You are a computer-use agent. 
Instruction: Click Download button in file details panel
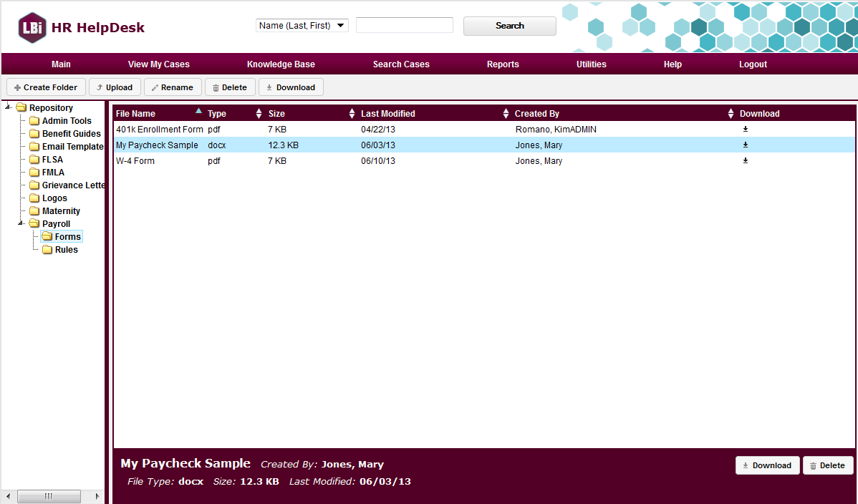[767, 465]
